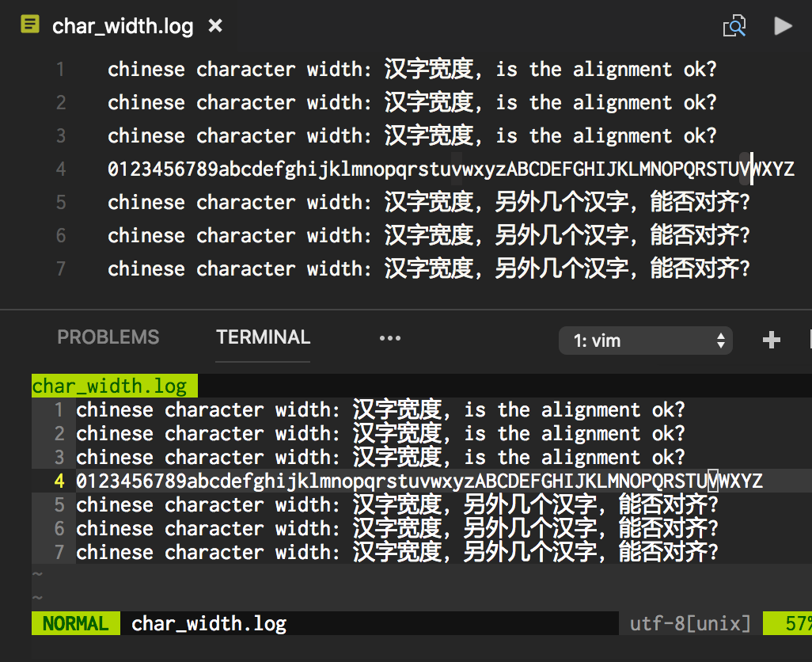812x662 pixels.
Task: Create a new terminal with the plus icon
Action: click(x=771, y=340)
